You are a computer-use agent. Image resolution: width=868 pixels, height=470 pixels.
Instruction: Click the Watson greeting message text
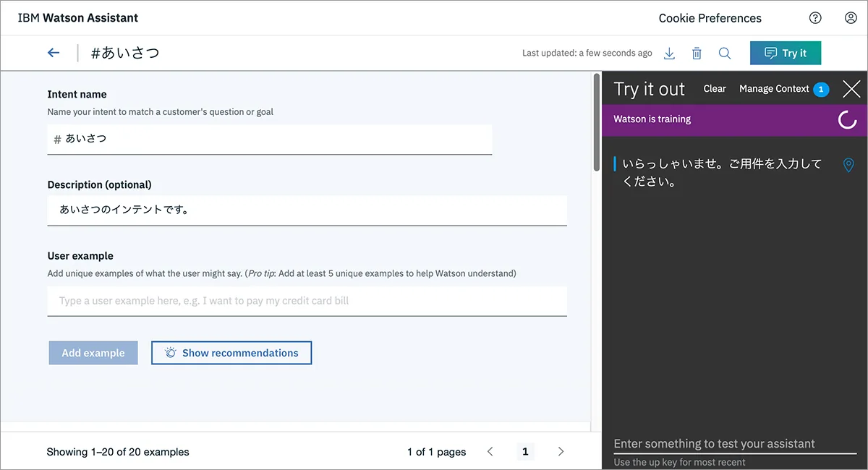[x=722, y=173]
